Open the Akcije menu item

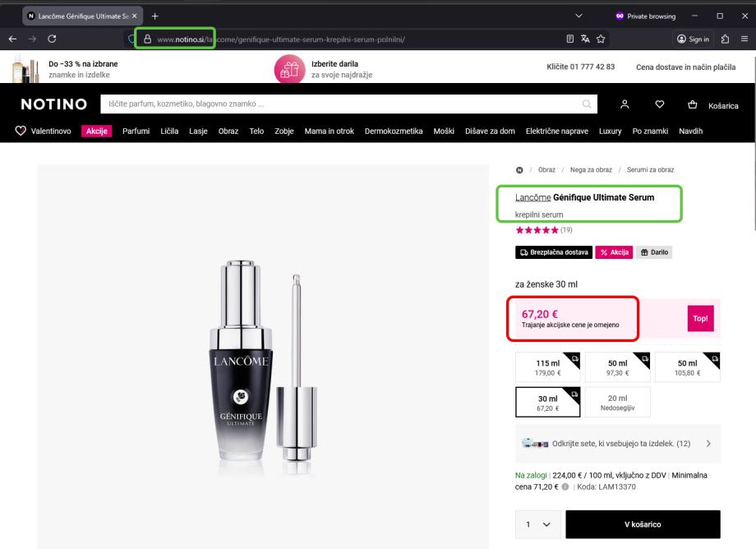96,131
